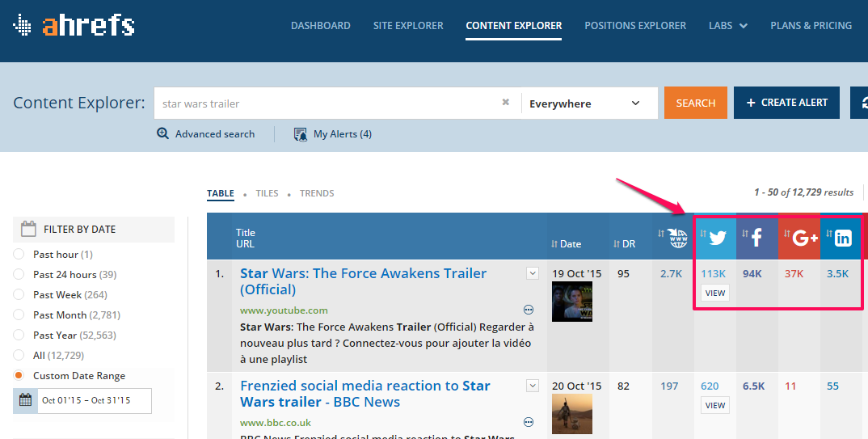Viewport: 868px width, 439px height.
Task: Sort by Twitter shares column icon
Action: [718, 238]
